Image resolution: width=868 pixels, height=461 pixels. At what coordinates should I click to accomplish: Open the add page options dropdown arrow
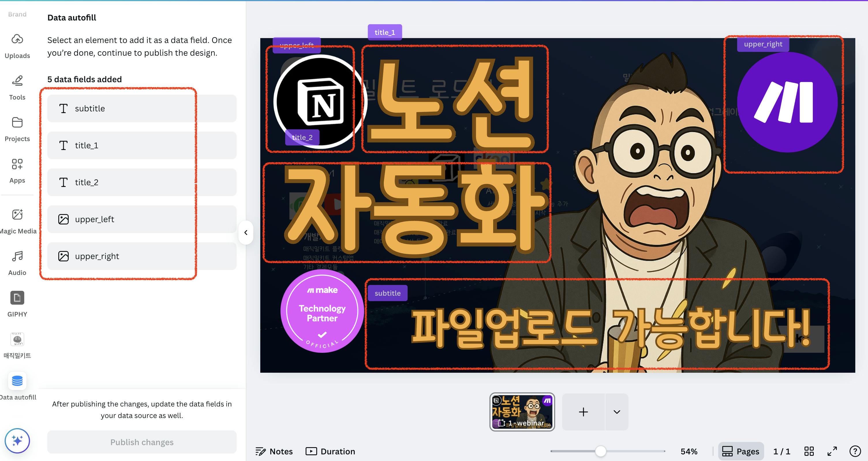(x=617, y=412)
